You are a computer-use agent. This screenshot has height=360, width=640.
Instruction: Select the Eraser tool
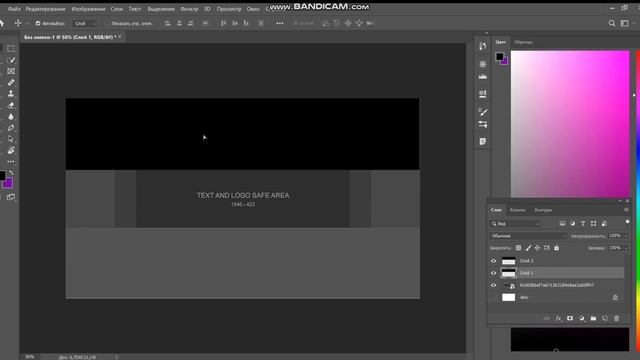pyautogui.click(x=11, y=105)
